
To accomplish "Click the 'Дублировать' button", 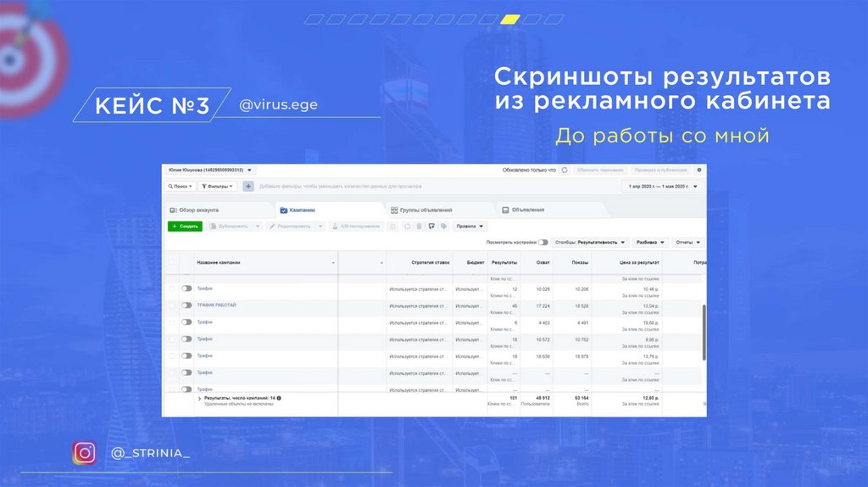I will (x=228, y=226).
